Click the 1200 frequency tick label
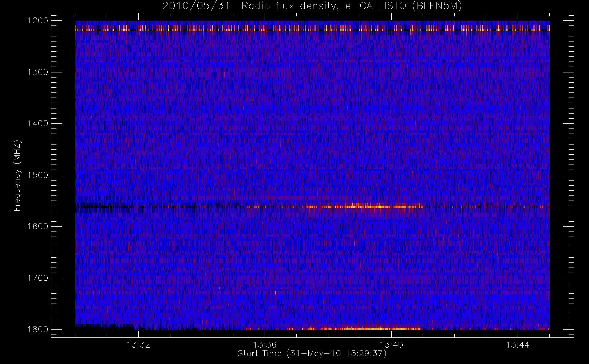This screenshot has width=589, height=364. 38,21
